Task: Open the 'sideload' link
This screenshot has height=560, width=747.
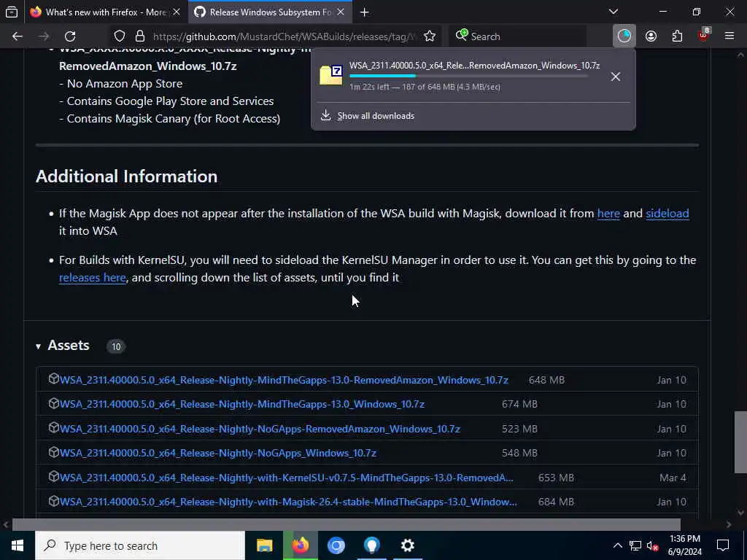Action: 667,214
